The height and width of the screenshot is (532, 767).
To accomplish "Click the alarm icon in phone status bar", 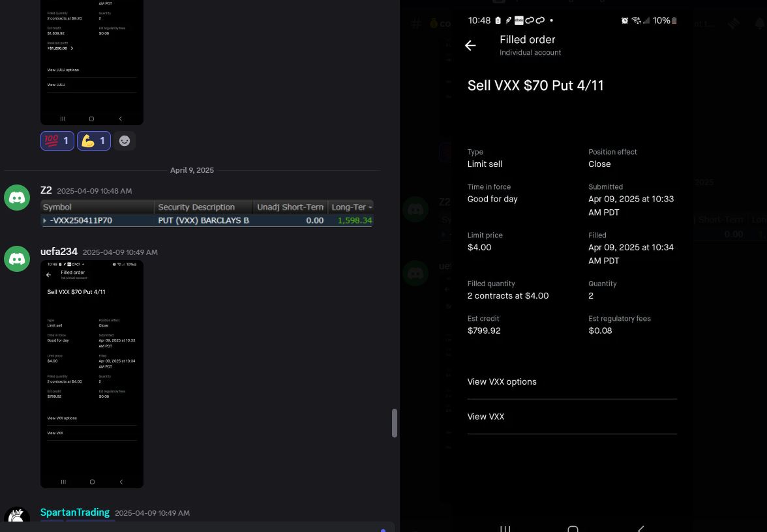I will (625, 21).
